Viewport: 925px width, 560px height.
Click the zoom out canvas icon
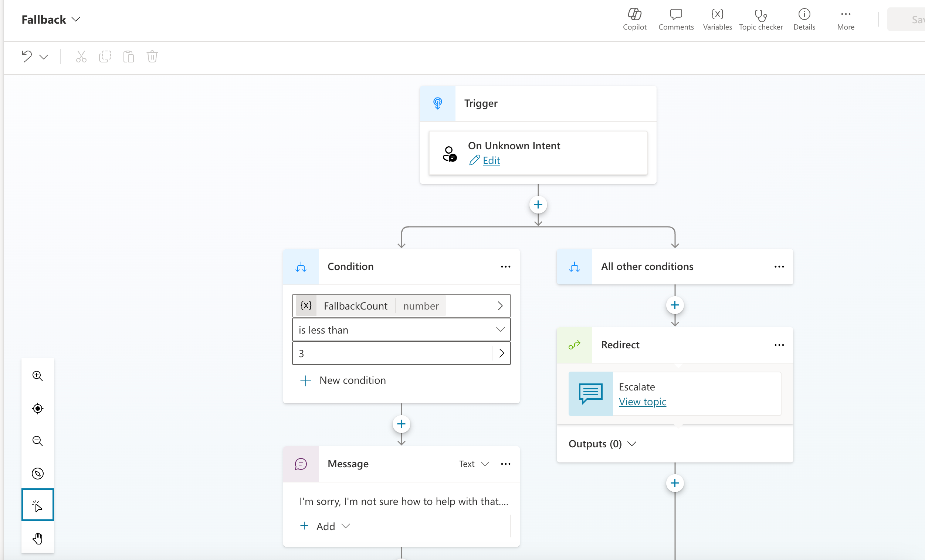pyautogui.click(x=38, y=441)
